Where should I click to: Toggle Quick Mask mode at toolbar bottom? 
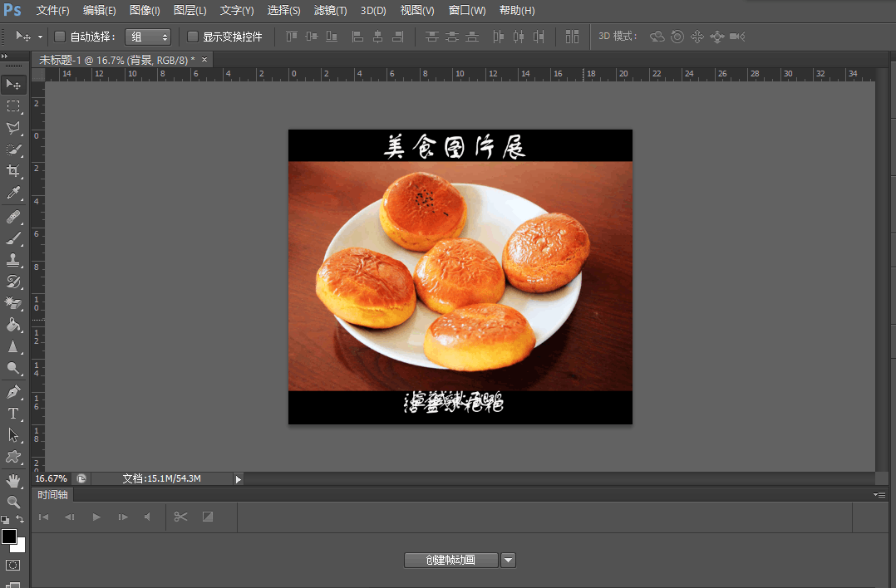pos(13,566)
